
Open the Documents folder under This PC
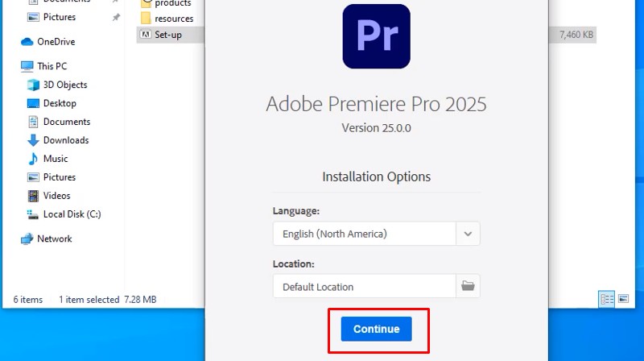click(x=66, y=122)
